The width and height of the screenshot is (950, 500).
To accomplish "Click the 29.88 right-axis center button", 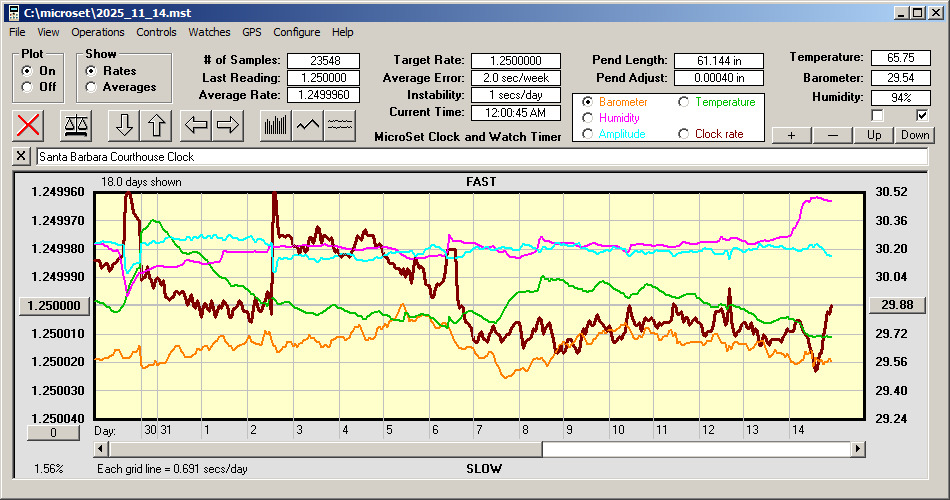I will [x=891, y=305].
